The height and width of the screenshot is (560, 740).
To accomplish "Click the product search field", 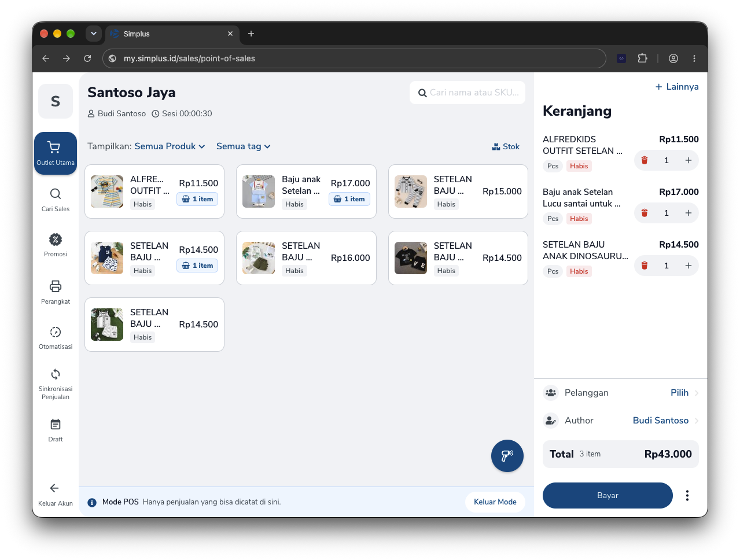I will (x=467, y=93).
